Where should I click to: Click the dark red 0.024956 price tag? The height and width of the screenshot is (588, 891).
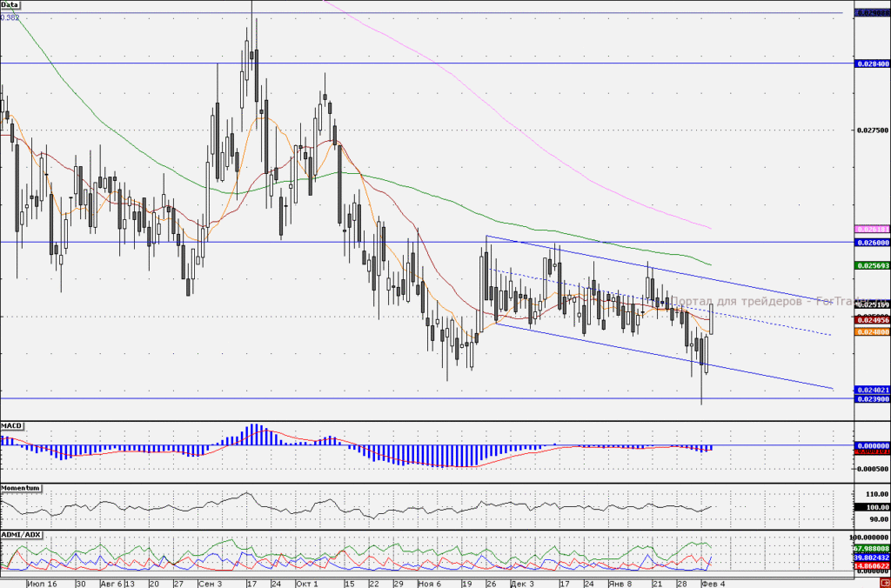[x=872, y=320]
